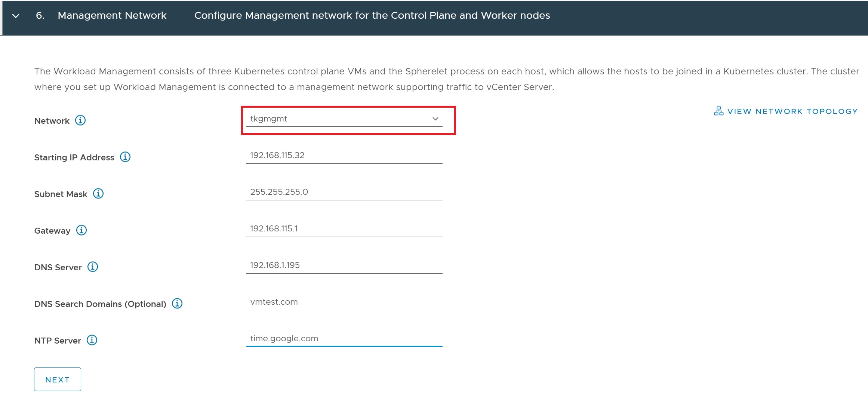Click the info icon next to Network

coord(80,120)
